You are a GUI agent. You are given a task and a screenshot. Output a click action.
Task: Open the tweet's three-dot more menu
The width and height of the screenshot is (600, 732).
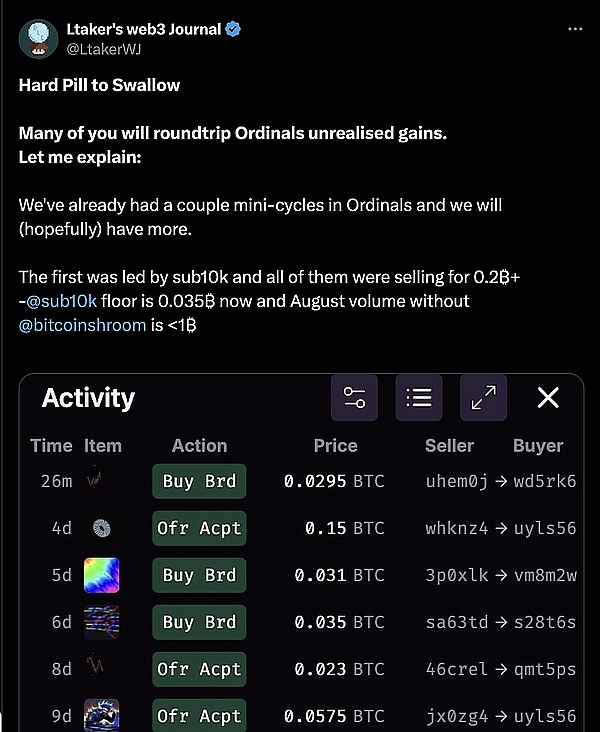click(x=574, y=29)
